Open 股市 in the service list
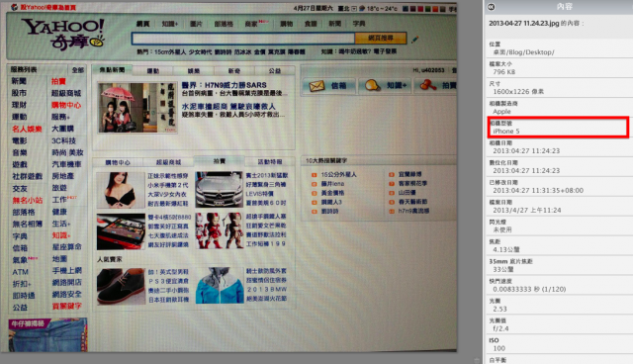The height and width of the screenshot is (364, 633). pyautogui.click(x=19, y=93)
